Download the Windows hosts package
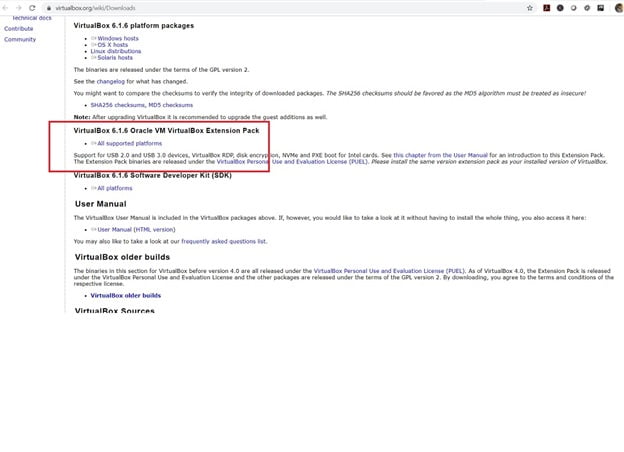The image size is (624, 452). pos(118,39)
